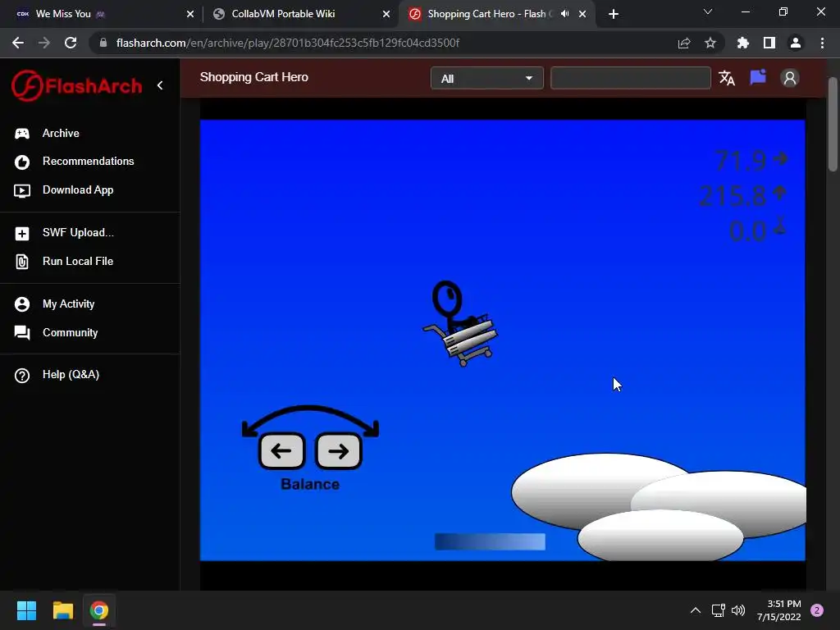840x630 pixels.
Task: Open the tab search chevron
Action: (708, 11)
